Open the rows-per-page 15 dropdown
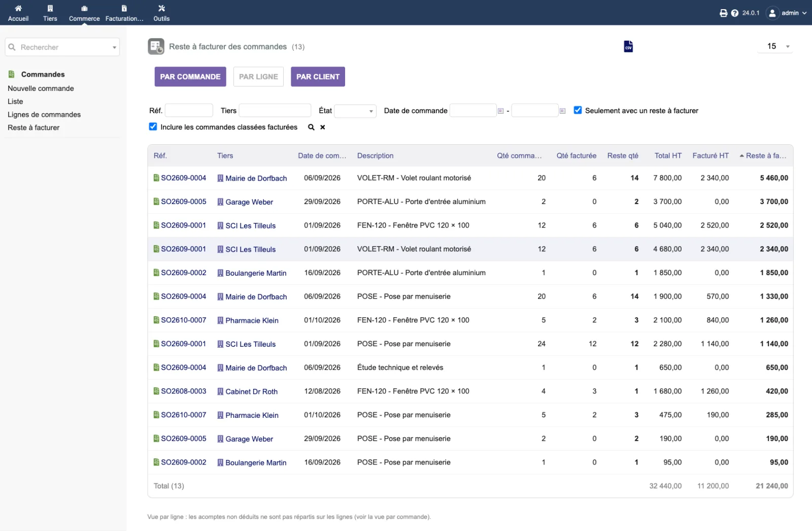This screenshot has width=812, height=531. 775,46
